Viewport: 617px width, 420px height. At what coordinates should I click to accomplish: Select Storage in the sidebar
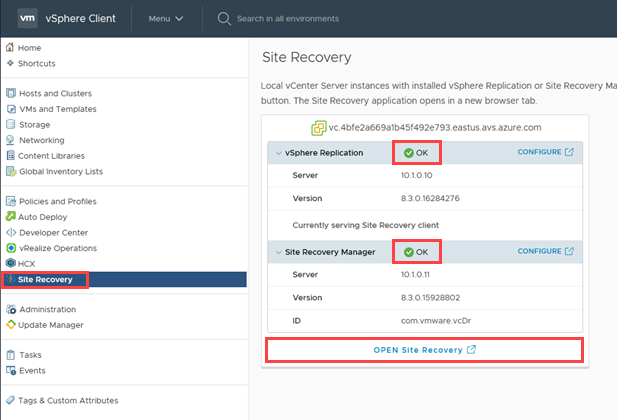tap(35, 125)
